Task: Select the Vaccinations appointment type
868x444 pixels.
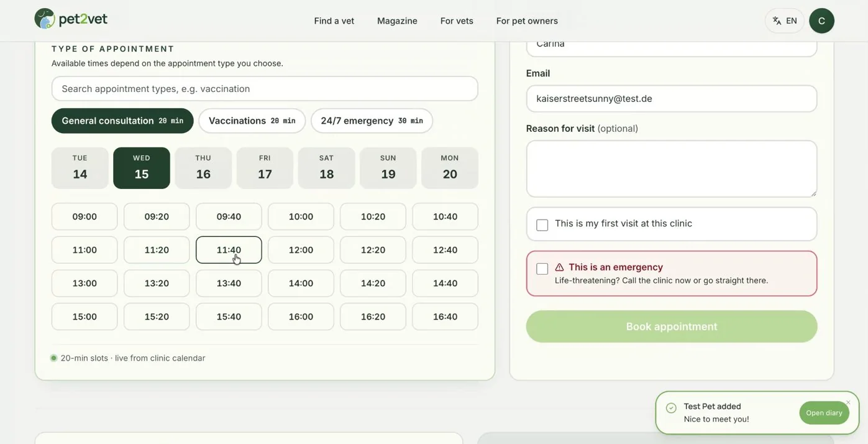Action: [x=252, y=121]
